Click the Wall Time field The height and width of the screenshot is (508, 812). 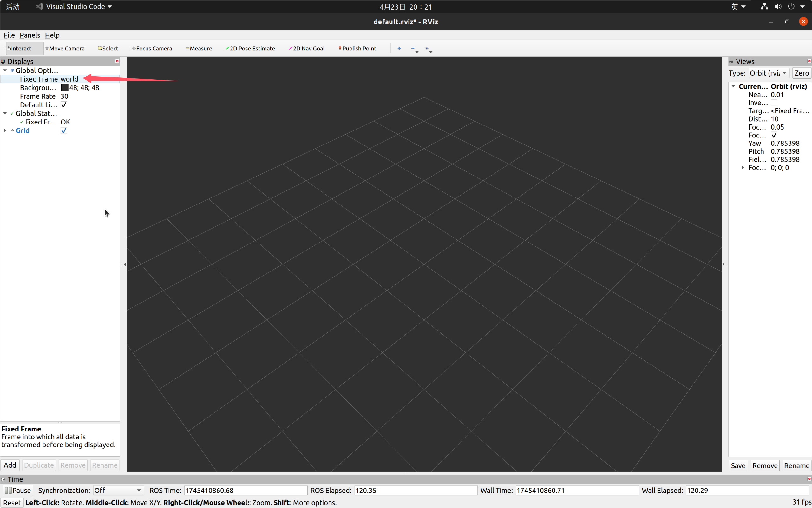tap(577, 490)
